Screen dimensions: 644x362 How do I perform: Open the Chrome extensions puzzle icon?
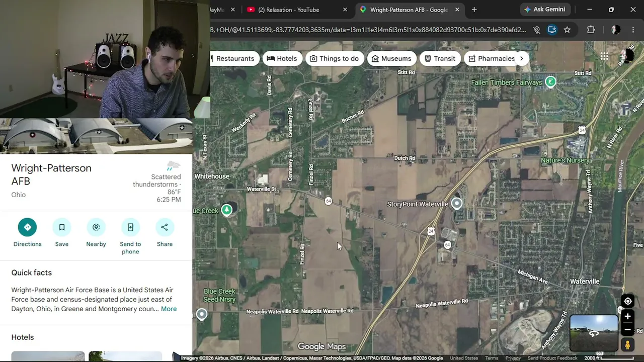[591, 30]
